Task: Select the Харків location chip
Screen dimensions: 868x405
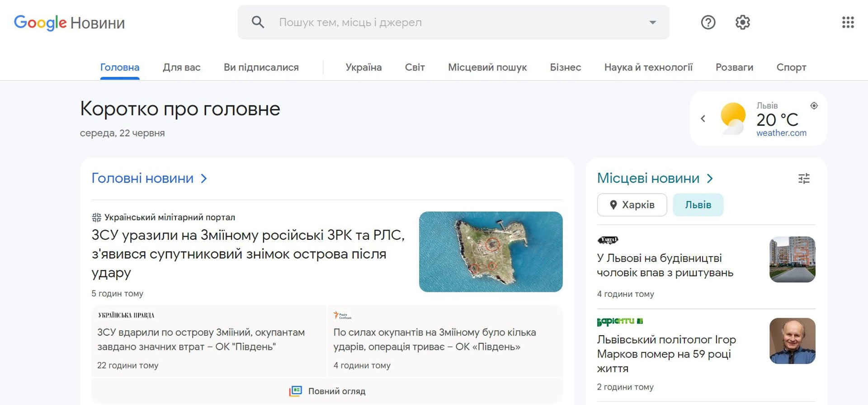Action: pyautogui.click(x=632, y=205)
